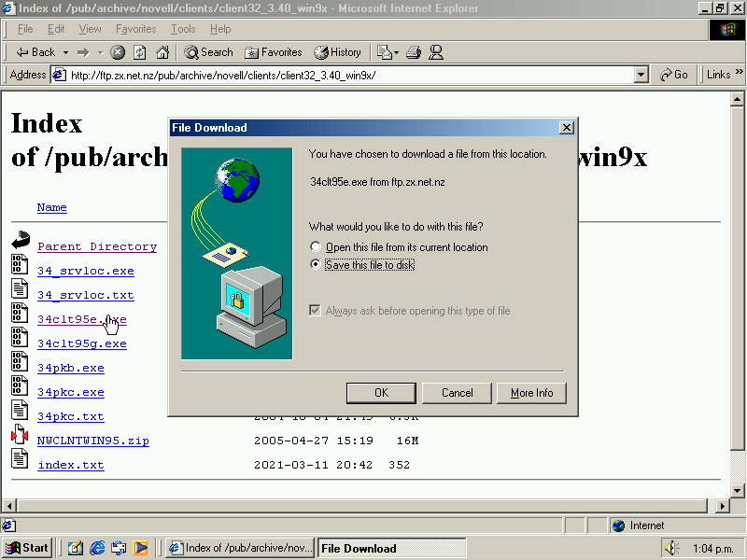747x560 pixels.
Task: Close the File Download dialog
Action: point(567,128)
